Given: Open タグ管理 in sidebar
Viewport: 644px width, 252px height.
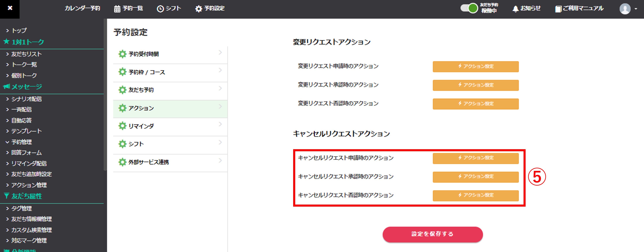Looking at the screenshot, I should (22, 209).
